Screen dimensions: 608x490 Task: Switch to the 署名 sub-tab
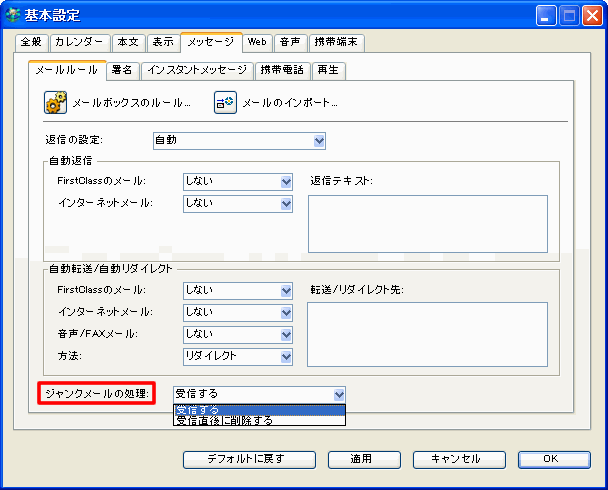coord(120,70)
